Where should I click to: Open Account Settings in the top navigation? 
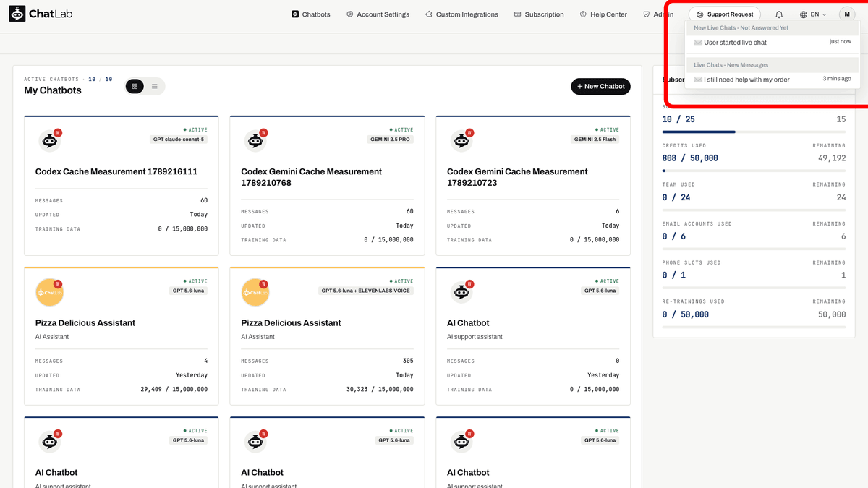pyautogui.click(x=378, y=14)
